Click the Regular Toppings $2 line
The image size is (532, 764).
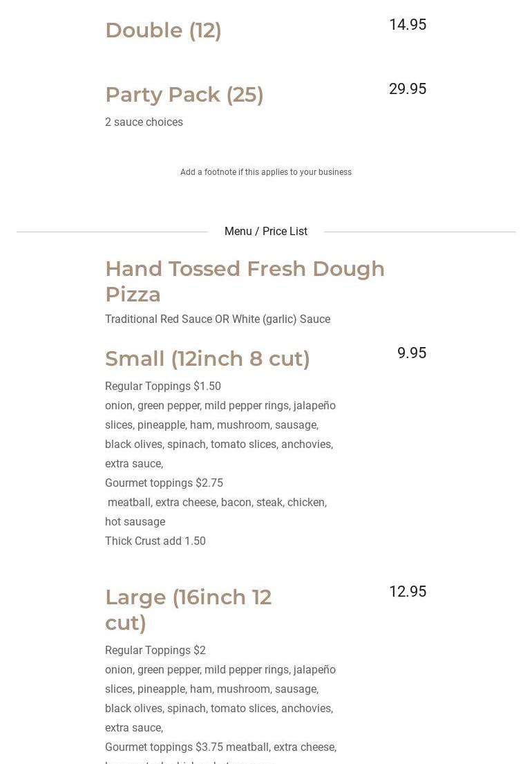tap(155, 651)
